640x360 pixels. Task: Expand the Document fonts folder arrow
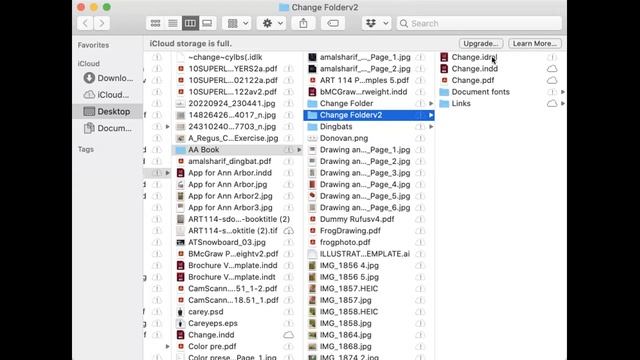(563, 92)
